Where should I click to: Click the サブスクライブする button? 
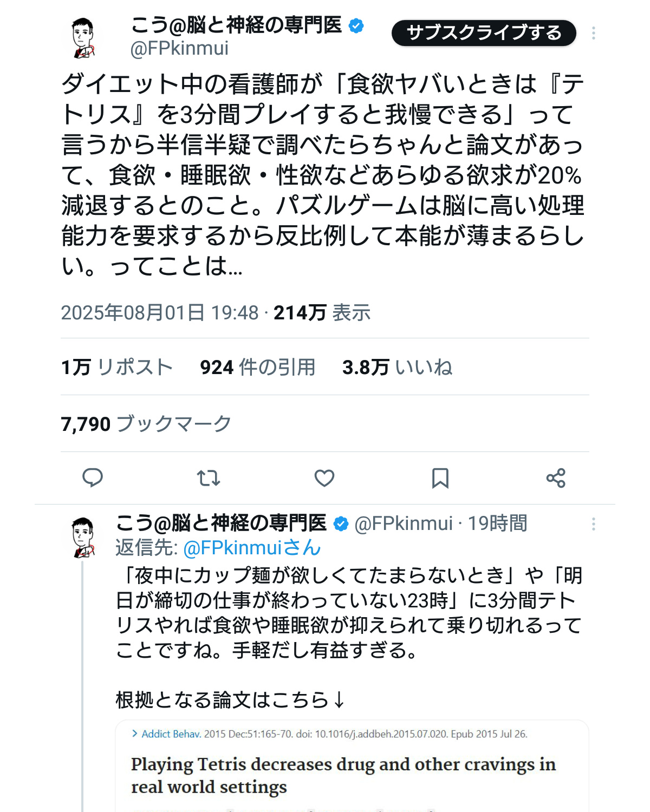(x=484, y=33)
